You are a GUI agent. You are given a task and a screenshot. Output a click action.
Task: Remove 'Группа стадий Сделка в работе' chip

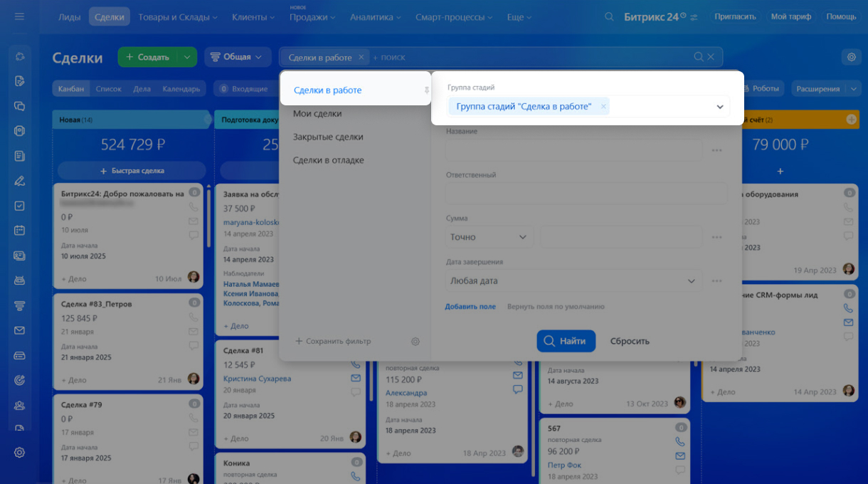pos(603,107)
